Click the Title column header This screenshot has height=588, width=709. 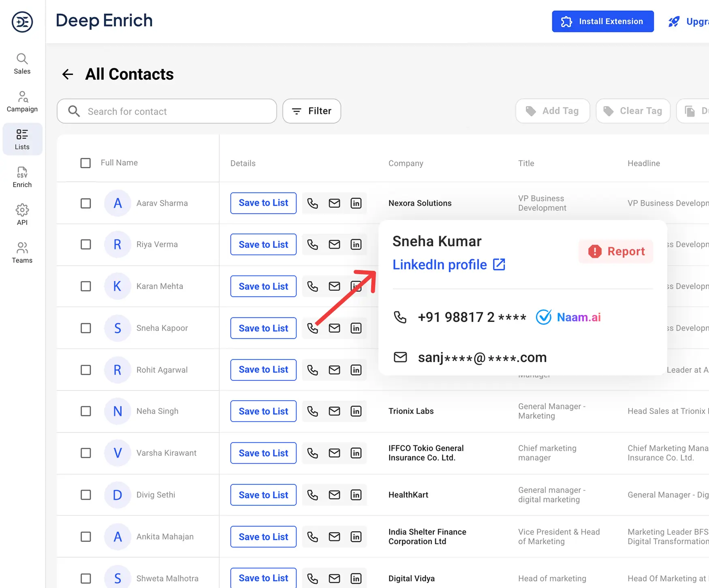click(x=526, y=163)
